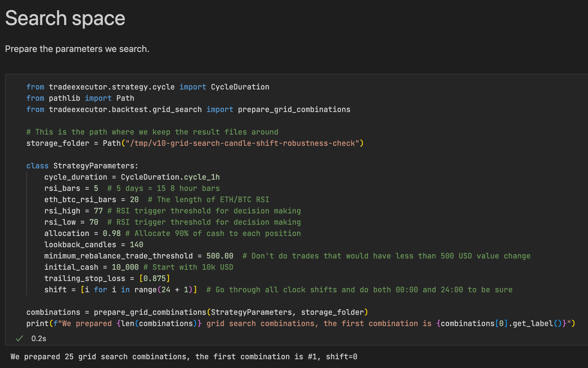Click the trailing_stop_loss list value
The image size is (588, 368).
[155, 279]
